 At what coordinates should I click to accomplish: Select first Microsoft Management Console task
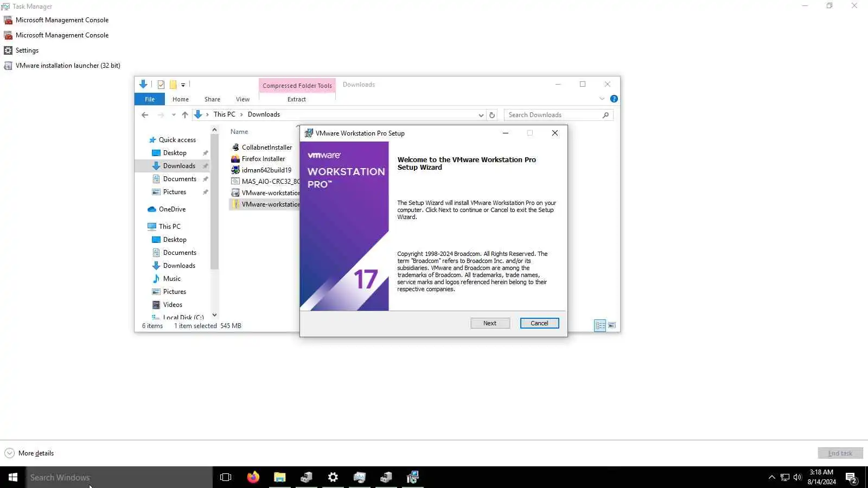point(56,20)
